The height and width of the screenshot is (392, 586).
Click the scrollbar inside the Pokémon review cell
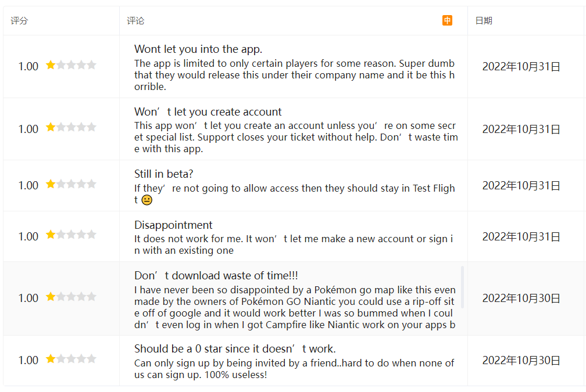pyautogui.click(x=463, y=287)
